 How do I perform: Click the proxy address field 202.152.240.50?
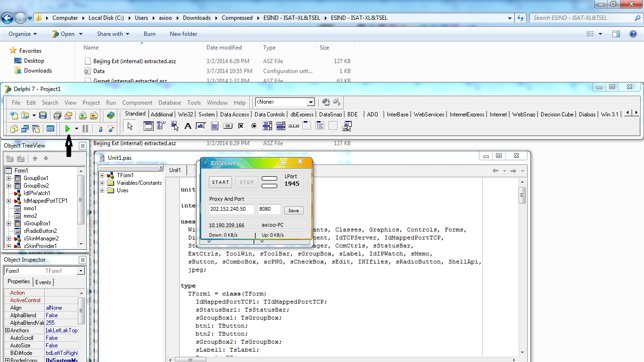(231, 210)
